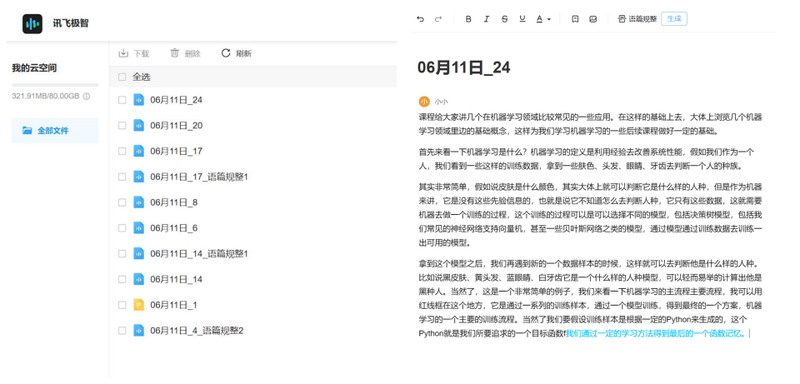Open file 06月11日_1 in the list
This screenshot has height=384, width=800.
point(173,305)
